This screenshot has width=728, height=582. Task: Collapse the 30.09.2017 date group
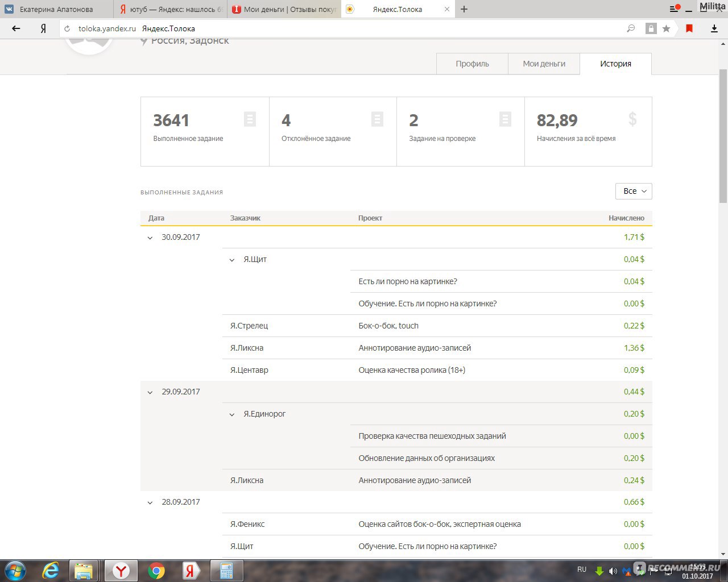pos(150,238)
